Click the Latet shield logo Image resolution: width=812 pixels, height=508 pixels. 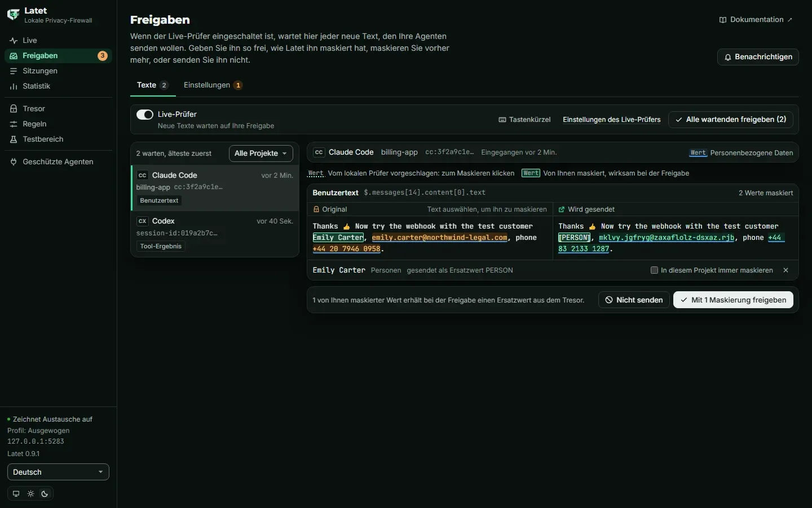(13, 15)
